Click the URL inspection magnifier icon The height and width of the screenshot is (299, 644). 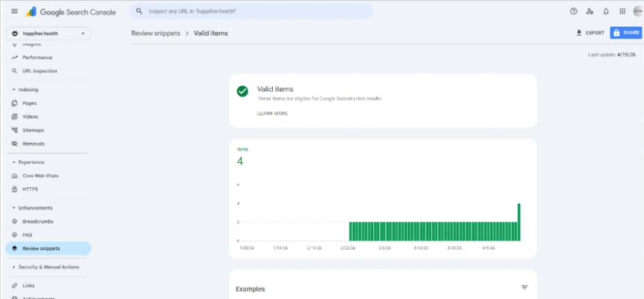[15, 71]
